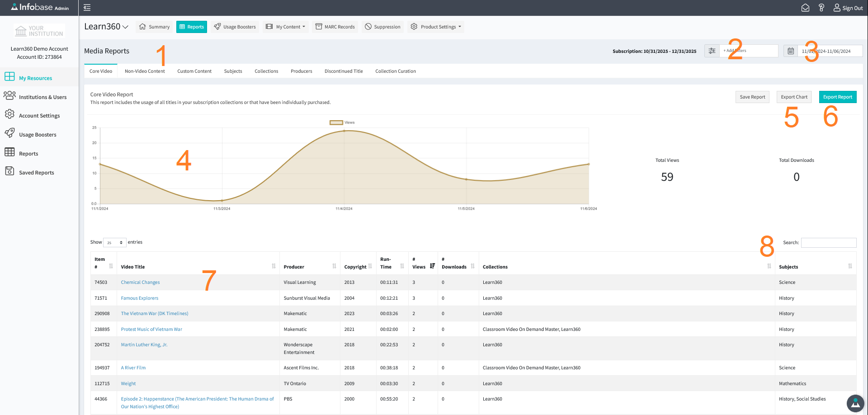Select the Reports toolbar button
The width and height of the screenshot is (868, 415).
click(x=192, y=27)
